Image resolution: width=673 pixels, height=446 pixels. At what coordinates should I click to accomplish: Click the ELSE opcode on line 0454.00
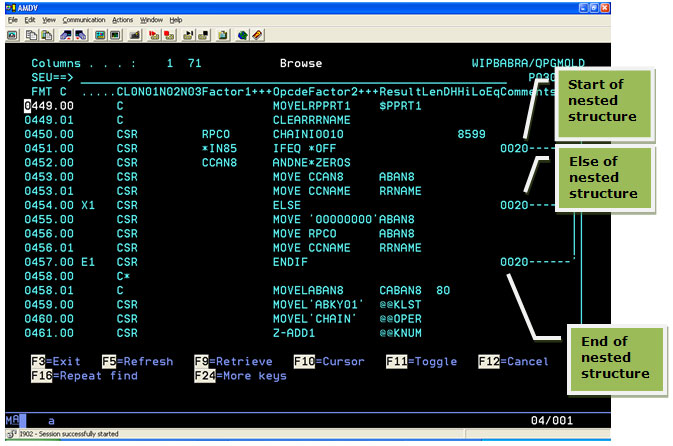[287, 205]
